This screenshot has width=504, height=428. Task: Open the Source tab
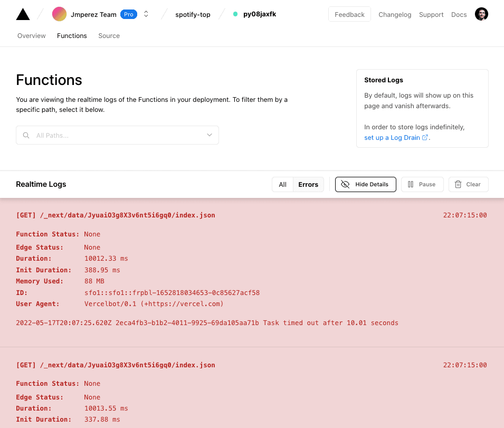[109, 35]
